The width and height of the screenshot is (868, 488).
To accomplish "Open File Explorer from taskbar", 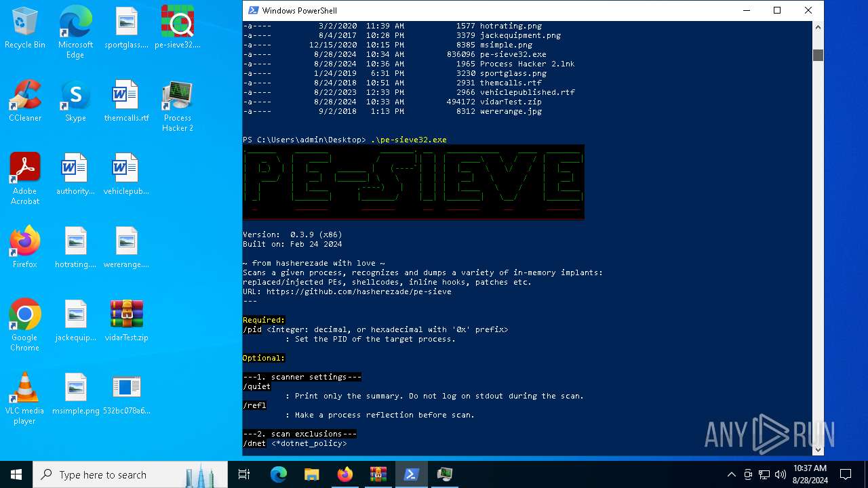I will coord(311,474).
